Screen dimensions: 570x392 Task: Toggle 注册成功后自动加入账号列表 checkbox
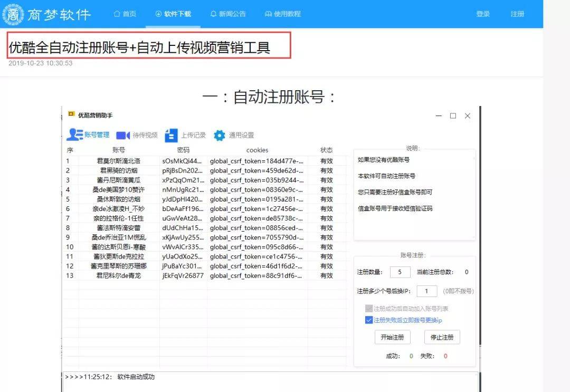(368, 309)
